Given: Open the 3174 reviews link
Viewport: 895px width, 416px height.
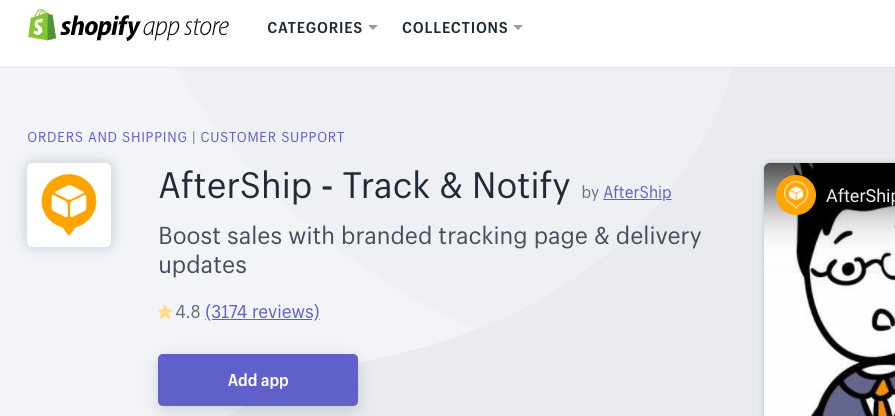Looking at the screenshot, I should (262, 312).
